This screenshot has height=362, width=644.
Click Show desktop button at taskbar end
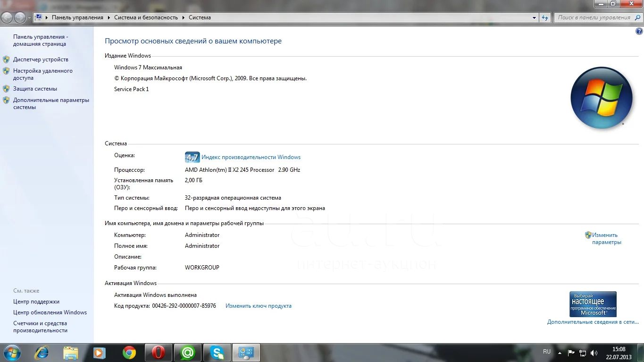pos(640,353)
